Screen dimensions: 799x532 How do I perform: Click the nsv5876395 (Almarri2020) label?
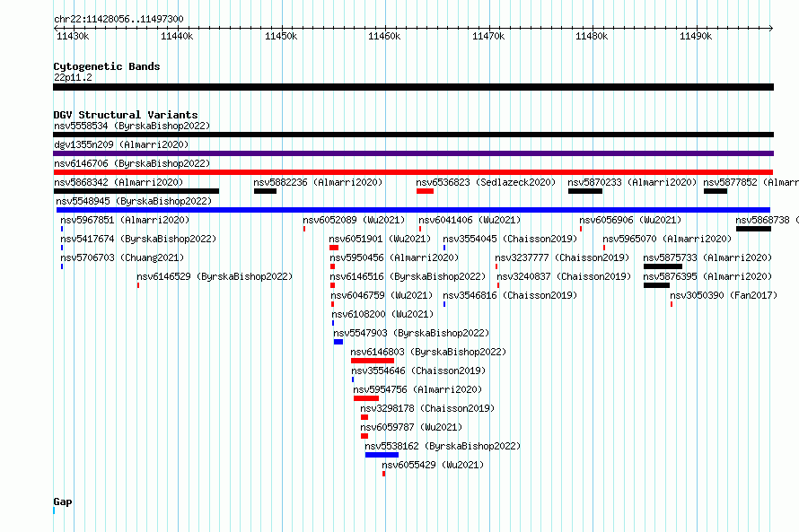click(707, 276)
